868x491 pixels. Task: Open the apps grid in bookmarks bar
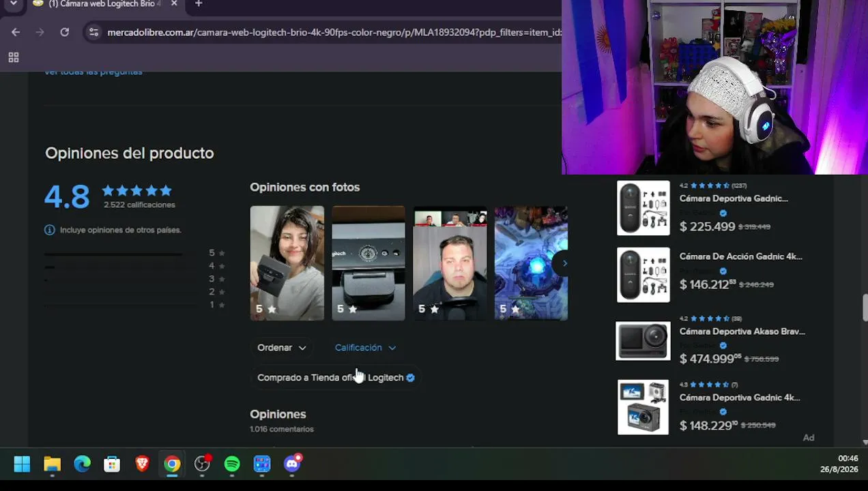pos(13,57)
